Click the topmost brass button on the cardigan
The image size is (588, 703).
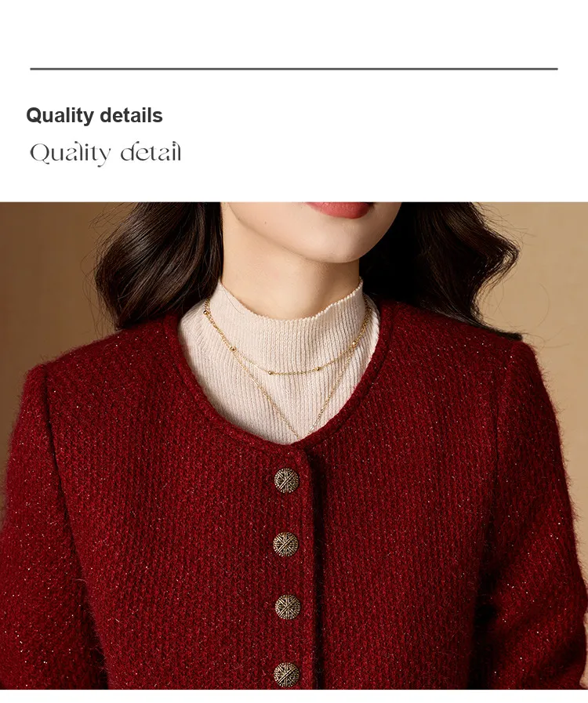tap(287, 480)
